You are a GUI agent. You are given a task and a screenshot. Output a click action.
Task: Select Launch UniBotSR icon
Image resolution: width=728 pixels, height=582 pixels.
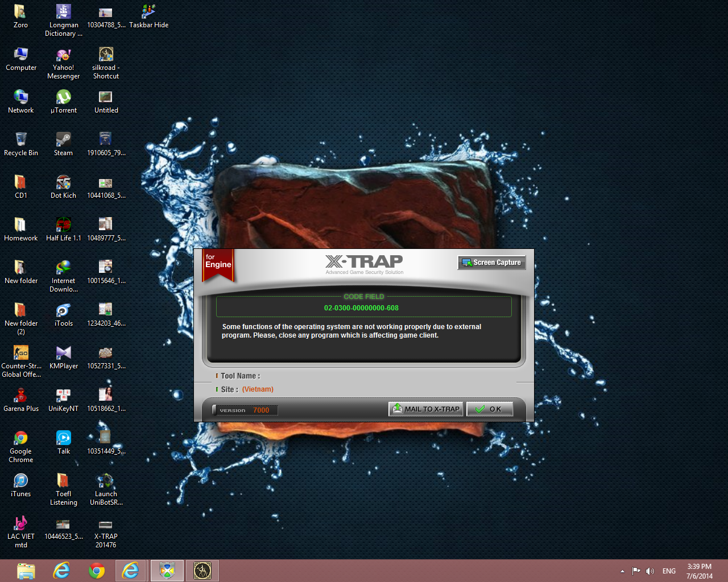tap(106, 489)
